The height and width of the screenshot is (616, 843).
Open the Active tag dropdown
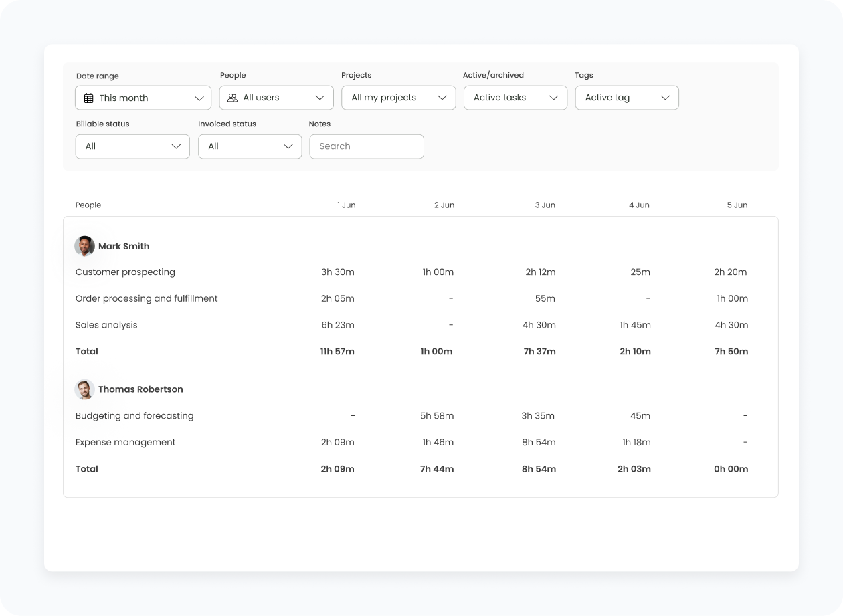click(x=626, y=98)
